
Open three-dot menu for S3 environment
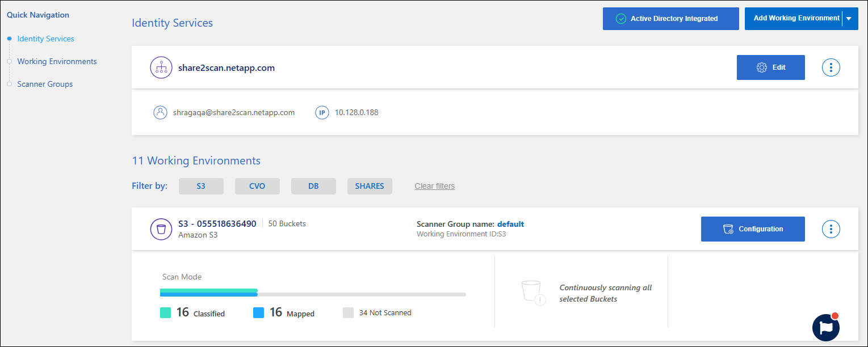[x=831, y=229]
